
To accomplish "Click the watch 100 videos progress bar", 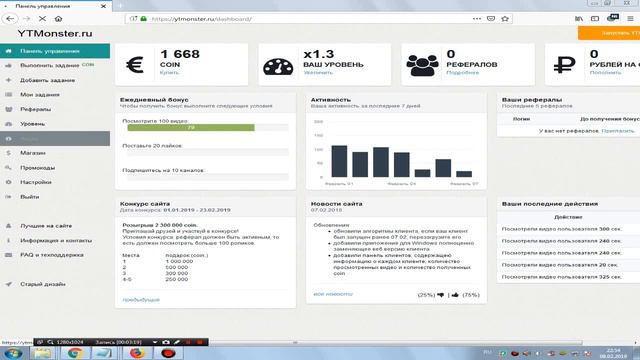I will [x=208, y=128].
